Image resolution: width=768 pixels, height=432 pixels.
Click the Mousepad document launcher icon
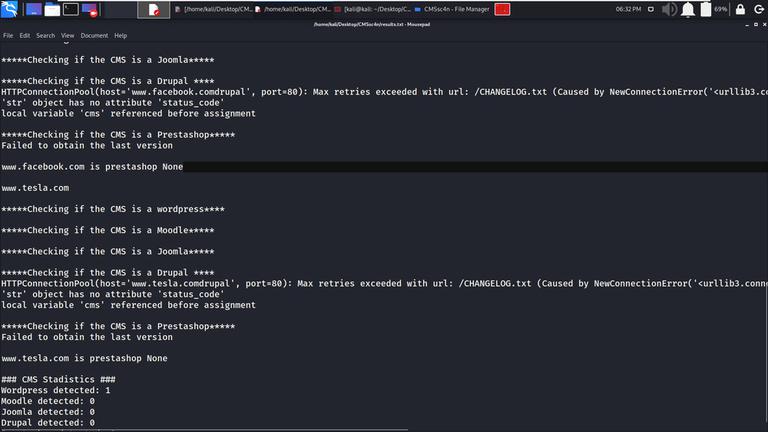coord(154,9)
